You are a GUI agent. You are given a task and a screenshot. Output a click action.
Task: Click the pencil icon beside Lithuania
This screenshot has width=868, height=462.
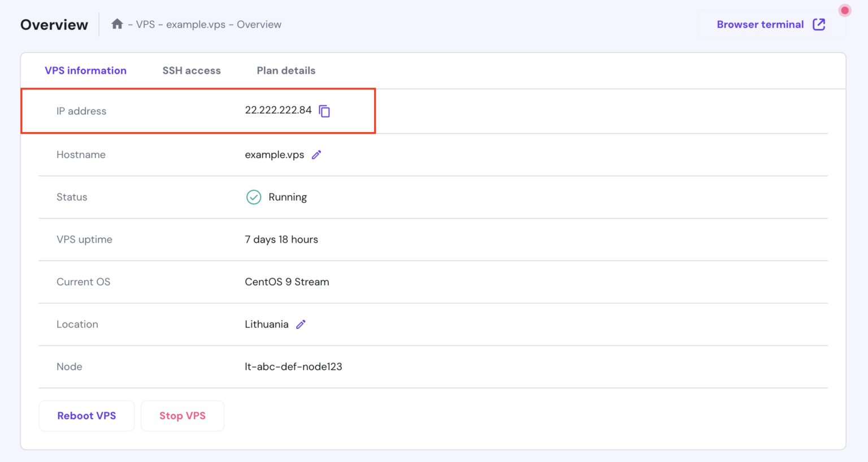301,324
